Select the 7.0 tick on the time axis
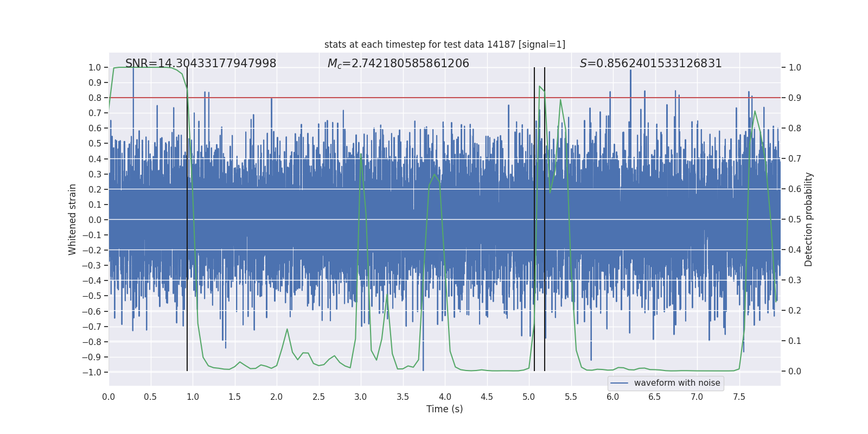Viewport: 868px width, 434px height. (x=697, y=397)
